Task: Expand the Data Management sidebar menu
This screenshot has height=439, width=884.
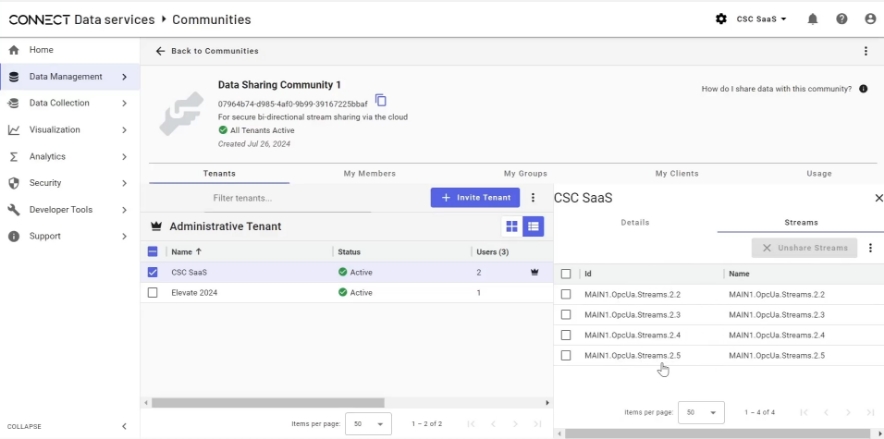Action: (70, 77)
